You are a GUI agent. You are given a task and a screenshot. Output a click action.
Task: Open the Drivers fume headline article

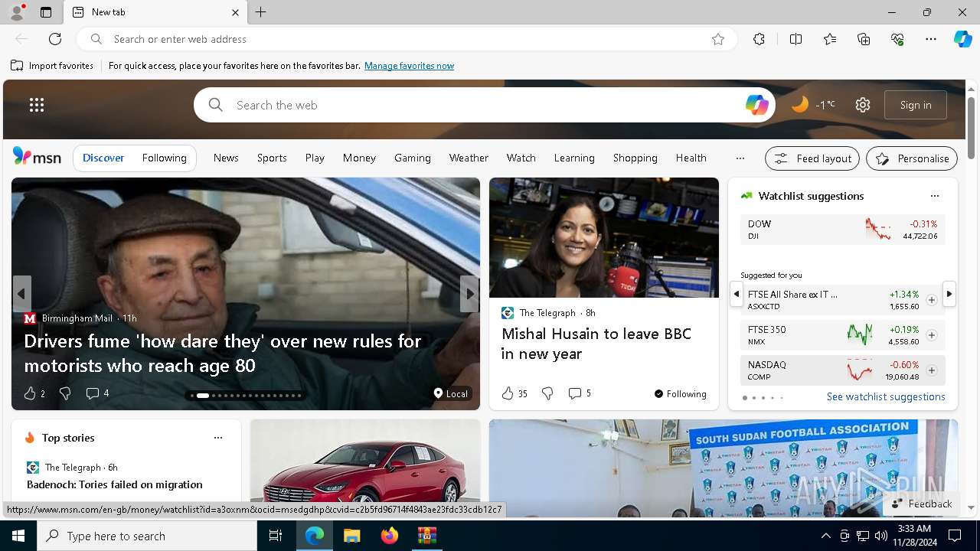[223, 353]
